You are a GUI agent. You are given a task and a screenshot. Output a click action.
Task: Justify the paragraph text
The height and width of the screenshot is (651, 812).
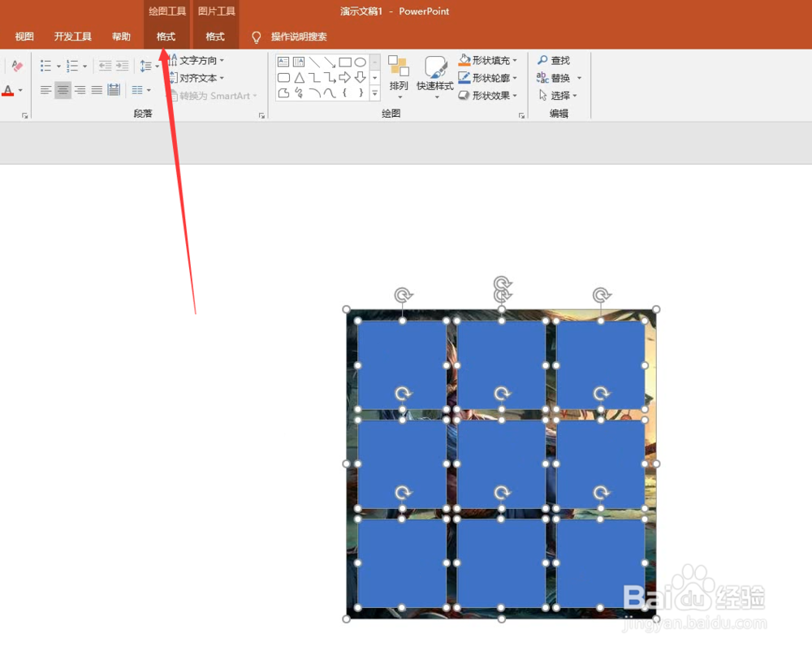[x=97, y=91]
